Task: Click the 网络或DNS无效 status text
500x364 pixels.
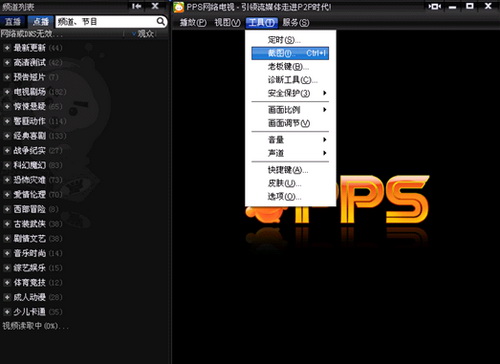Action: pos(32,34)
